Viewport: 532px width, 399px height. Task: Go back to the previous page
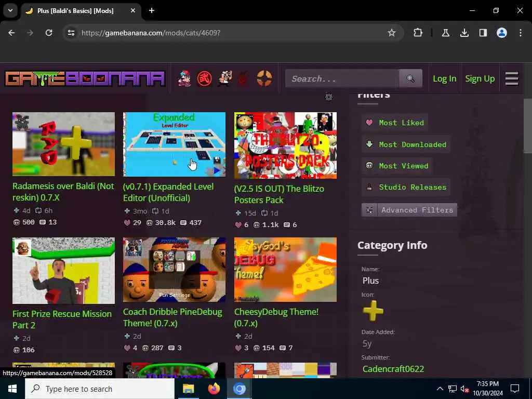pyautogui.click(x=11, y=33)
